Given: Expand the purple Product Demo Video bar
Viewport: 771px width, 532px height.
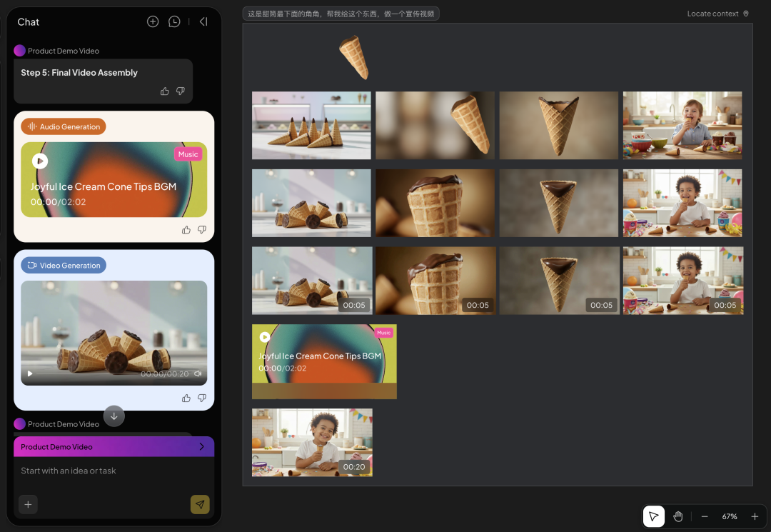Looking at the screenshot, I should (x=114, y=446).
